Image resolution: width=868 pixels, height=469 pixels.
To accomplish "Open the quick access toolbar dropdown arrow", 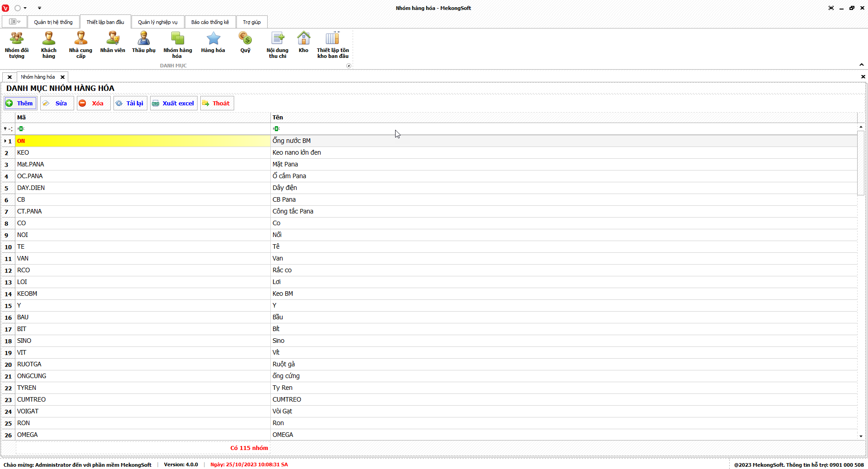I will click(39, 8).
